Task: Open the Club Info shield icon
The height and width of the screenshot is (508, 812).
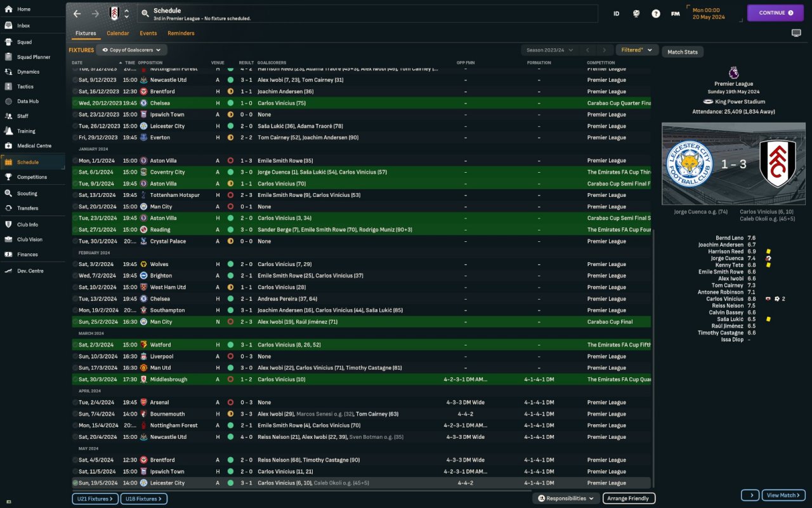Action: point(8,225)
